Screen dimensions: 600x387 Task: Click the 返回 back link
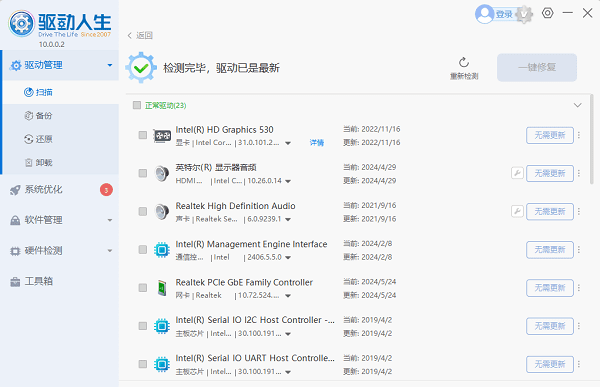point(144,35)
